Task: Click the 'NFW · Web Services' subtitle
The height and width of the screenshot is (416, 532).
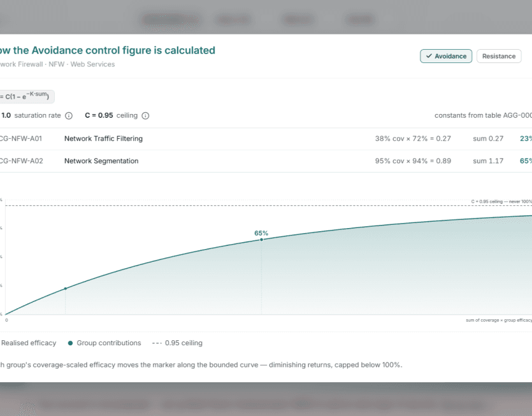Action: (82, 64)
